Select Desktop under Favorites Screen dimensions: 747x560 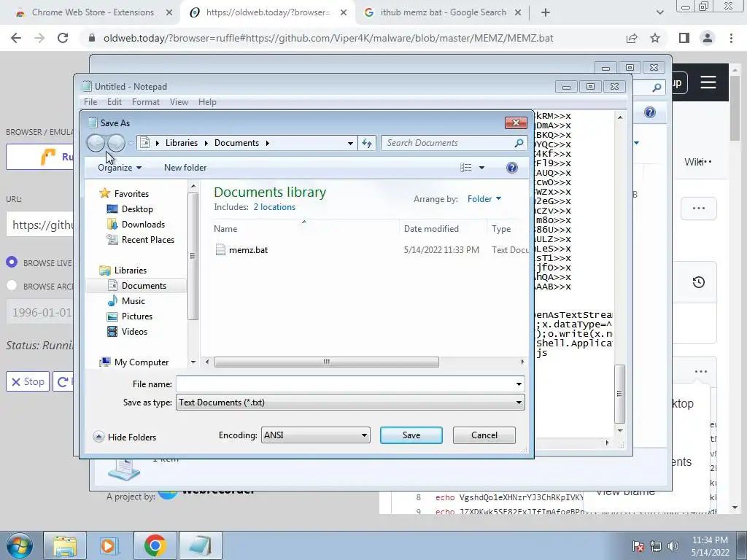(x=137, y=209)
